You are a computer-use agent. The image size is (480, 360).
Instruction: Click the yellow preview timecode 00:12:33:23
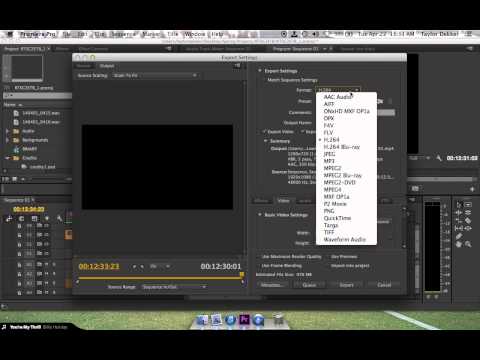pos(99,266)
